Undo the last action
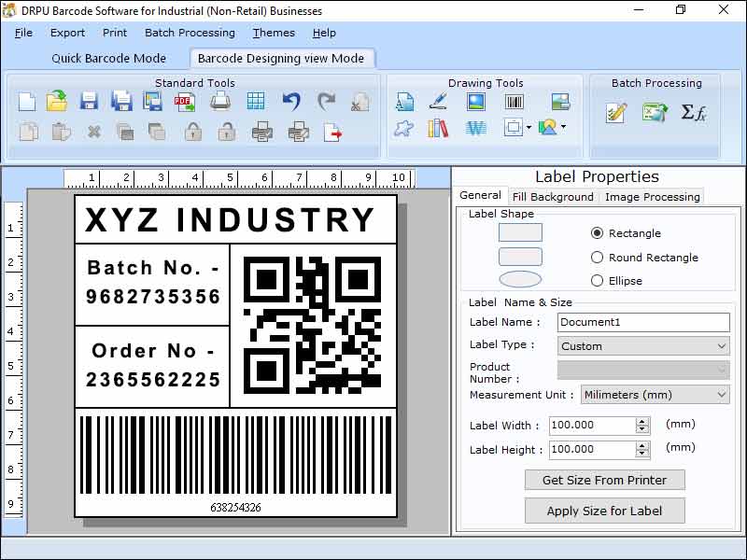Screen dimensions: 747x560 coord(290,101)
